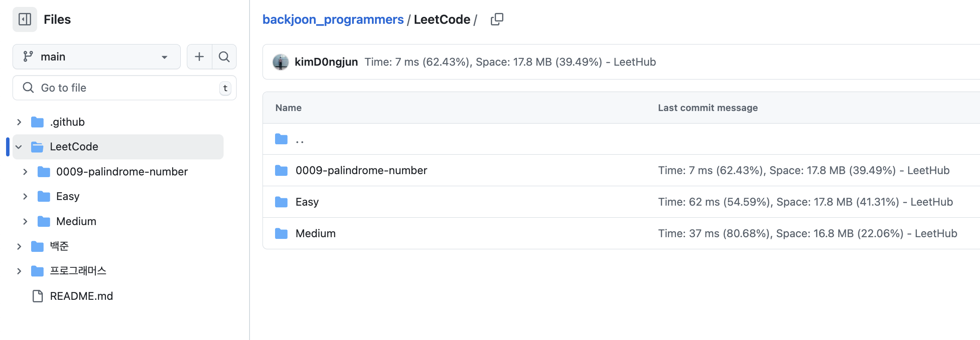Click the add file plus icon
Screen dimensions: 980x340
[x=199, y=57]
